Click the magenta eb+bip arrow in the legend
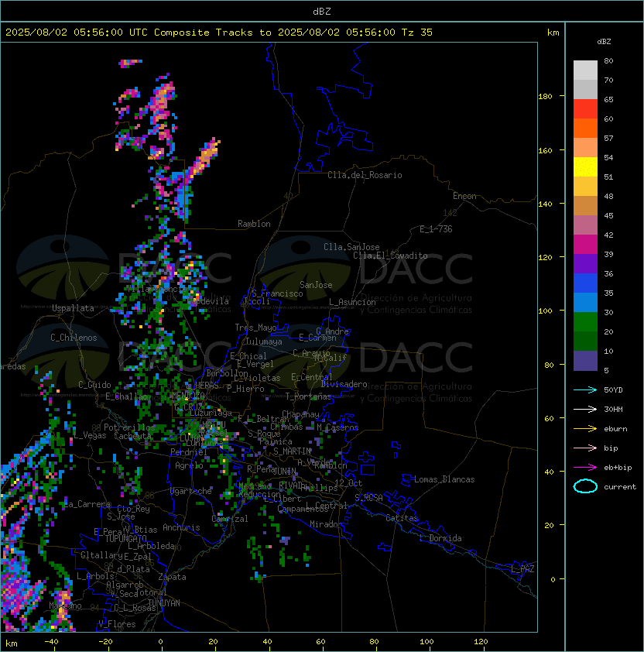 point(585,468)
